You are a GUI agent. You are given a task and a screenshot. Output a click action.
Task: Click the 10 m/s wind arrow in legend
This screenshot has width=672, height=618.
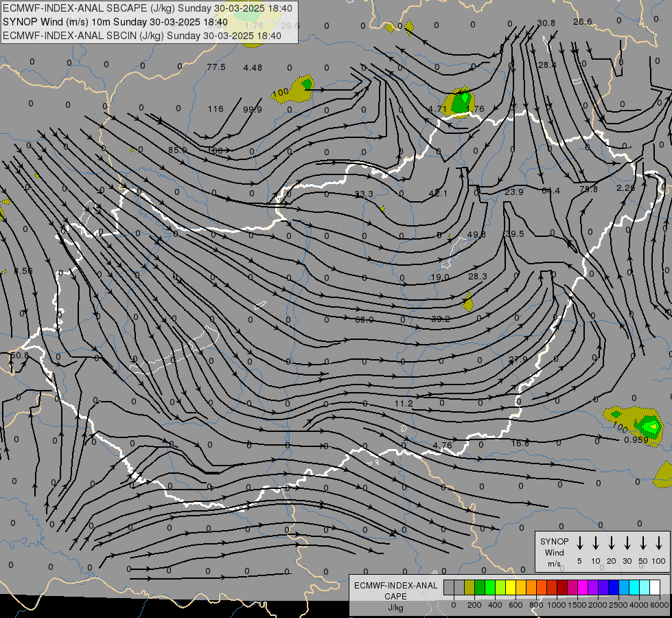point(595,543)
